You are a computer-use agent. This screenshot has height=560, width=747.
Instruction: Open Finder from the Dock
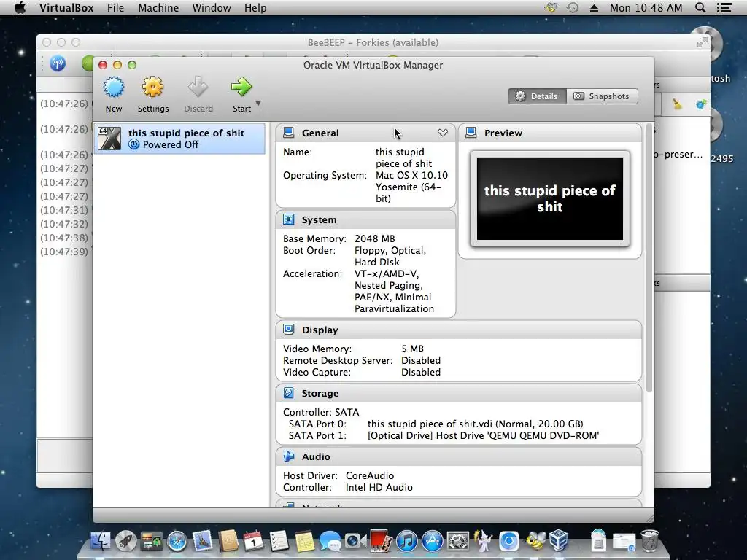(100, 542)
